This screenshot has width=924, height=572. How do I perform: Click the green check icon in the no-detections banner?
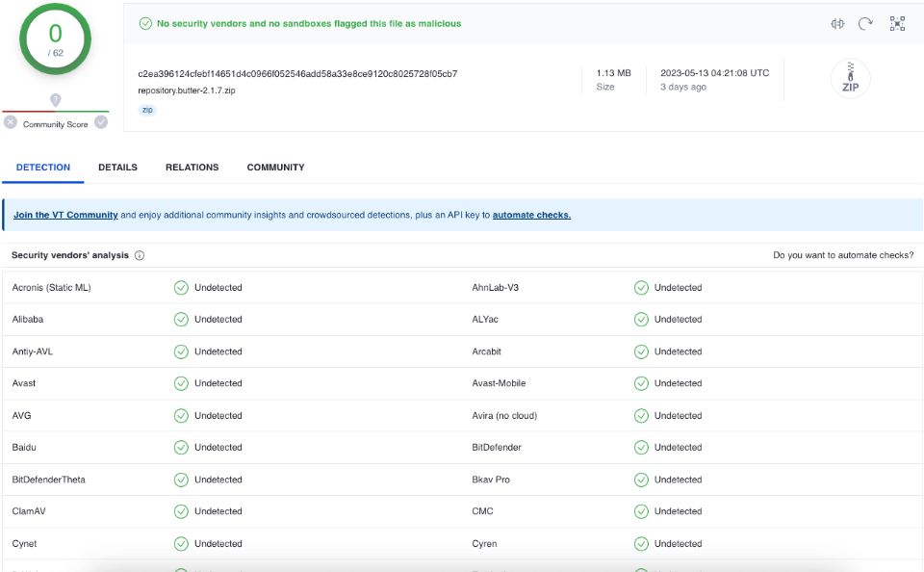pos(145,23)
